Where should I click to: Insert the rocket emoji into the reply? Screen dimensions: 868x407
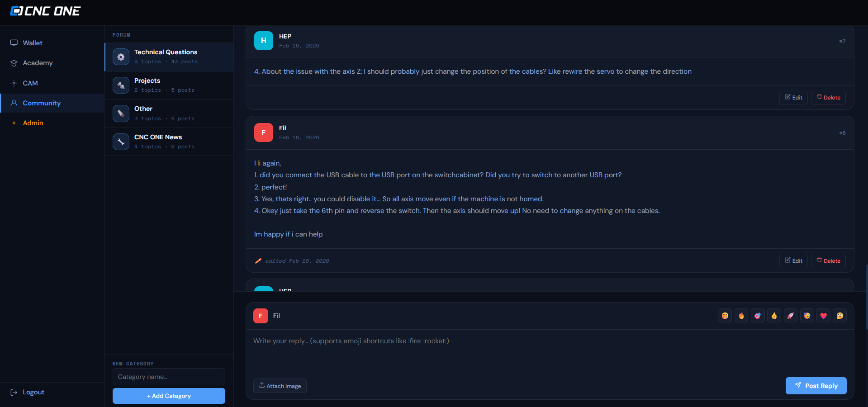click(790, 315)
